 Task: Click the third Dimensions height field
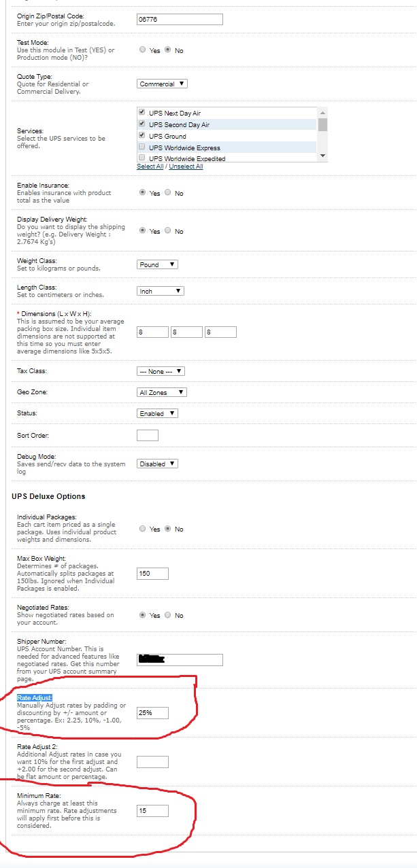tap(220, 332)
